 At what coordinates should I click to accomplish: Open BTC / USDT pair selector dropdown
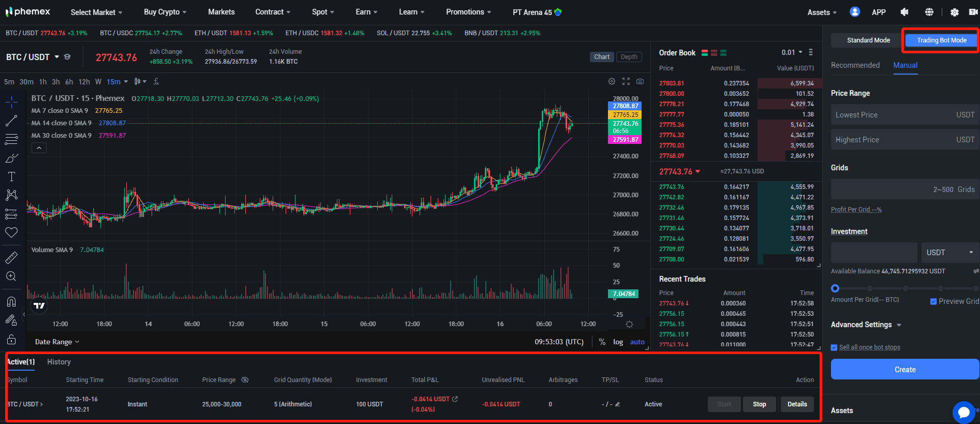33,57
